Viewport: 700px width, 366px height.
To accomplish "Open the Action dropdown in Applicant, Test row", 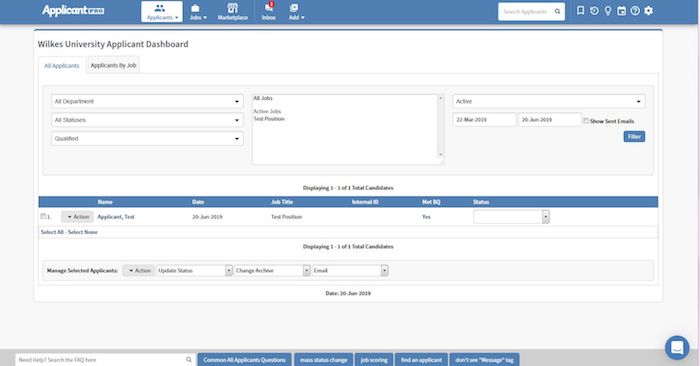I will coord(77,216).
